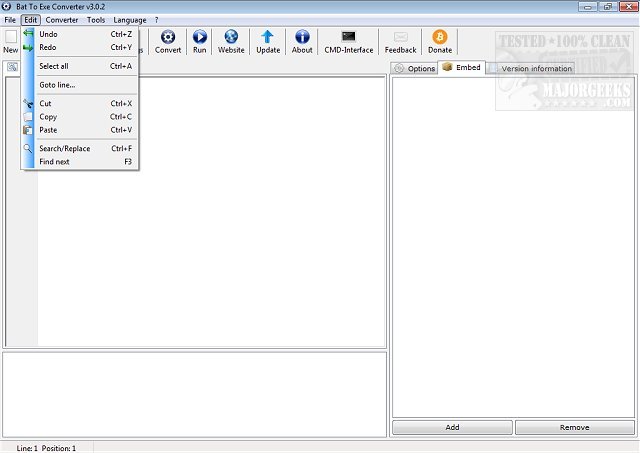Image resolution: width=640 pixels, height=453 pixels.
Task: Open Search/Replace from Edit menu
Action: click(x=80, y=149)
